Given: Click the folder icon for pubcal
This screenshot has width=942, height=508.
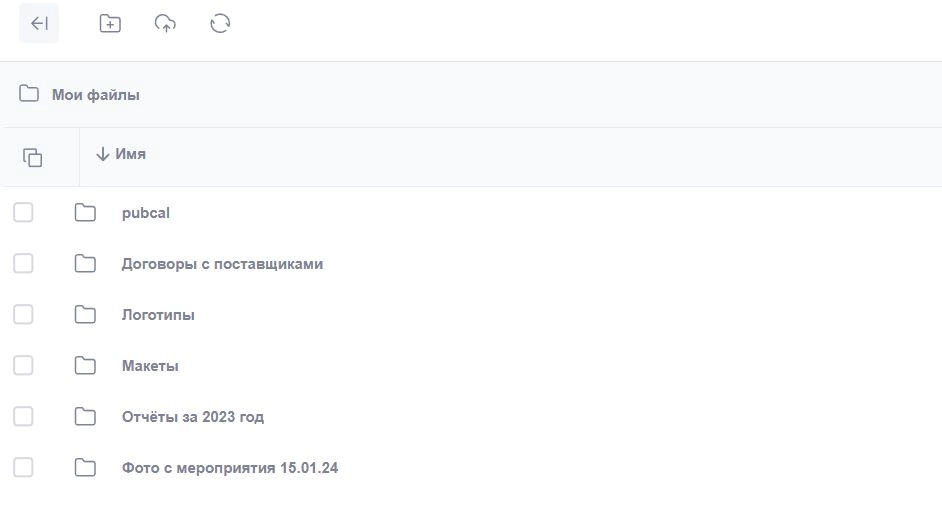Looking at the screenshot, I should click(x=85, y=213).
